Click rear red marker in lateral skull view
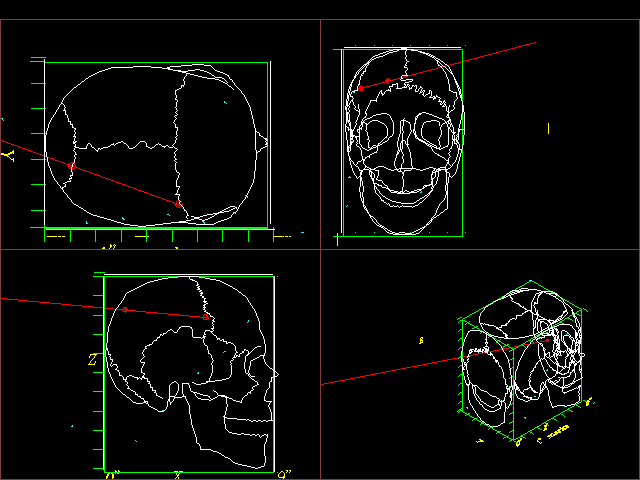This screenshot has width=640, height=480. click(125, 310)
